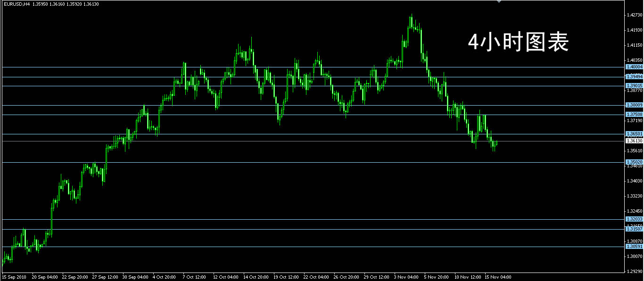Click the 12 Oct 04:00 time axis label
The height and width of the screenshot is (281, 644).
pyautogui.click(x=226, y=277)
